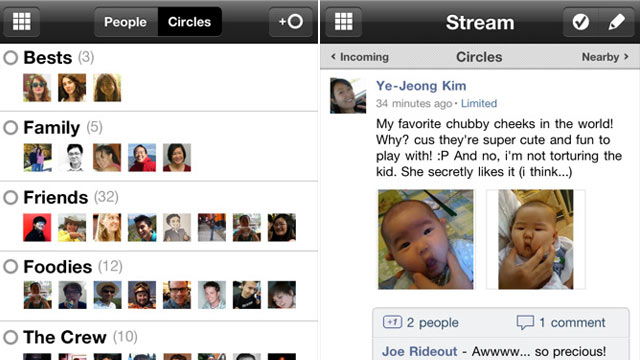Go to the Nearby stream
This screenshot has width=640, height=360.
(x=605, y=57)
